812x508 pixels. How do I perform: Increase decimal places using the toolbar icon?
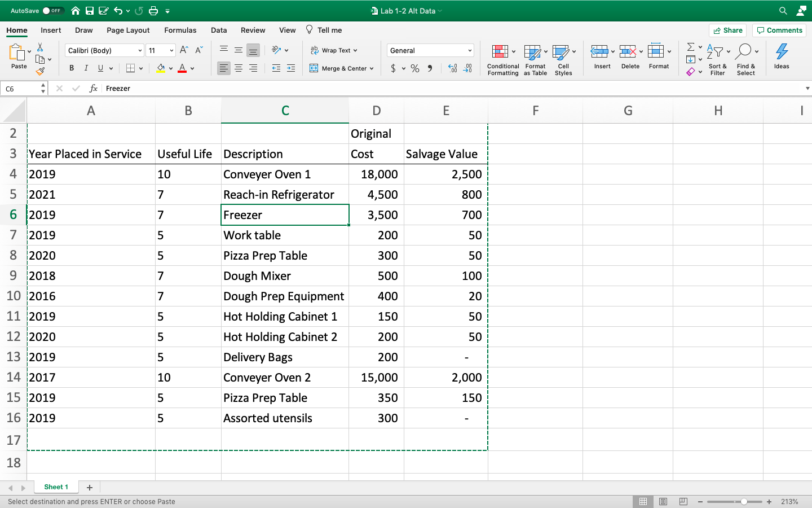click(451, 68)
